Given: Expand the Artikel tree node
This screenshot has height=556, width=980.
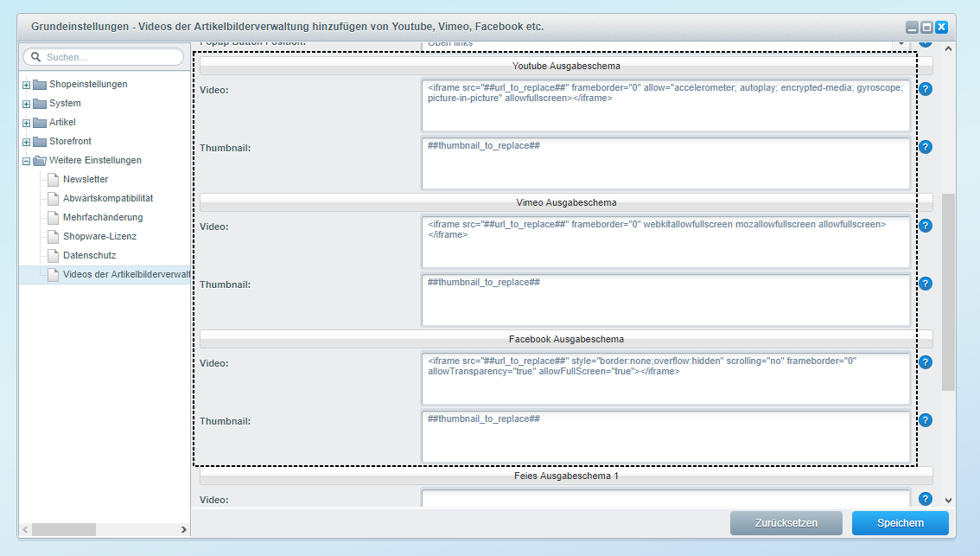Looking at the screenshot, I should 26,123.
